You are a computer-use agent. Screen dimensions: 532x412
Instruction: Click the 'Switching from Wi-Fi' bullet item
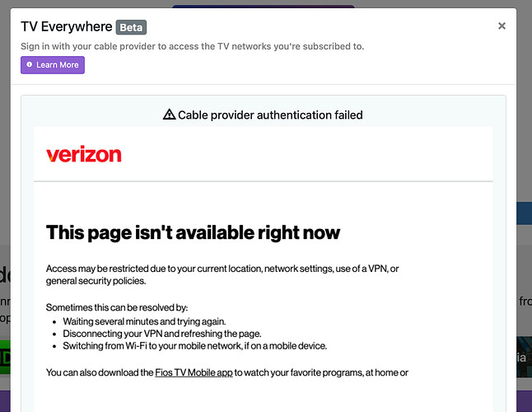click(194, 345)
